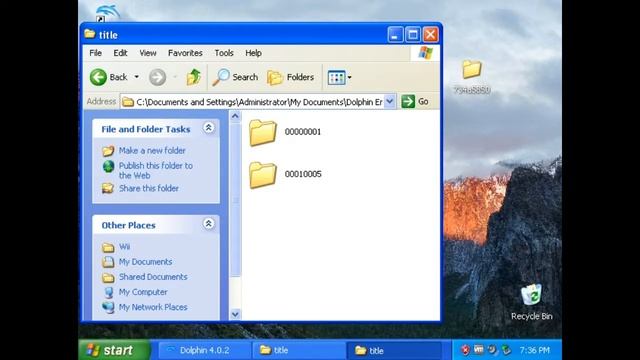Select the 00010005 folder icon
640x360 pixels.
(x=263, y=175)
